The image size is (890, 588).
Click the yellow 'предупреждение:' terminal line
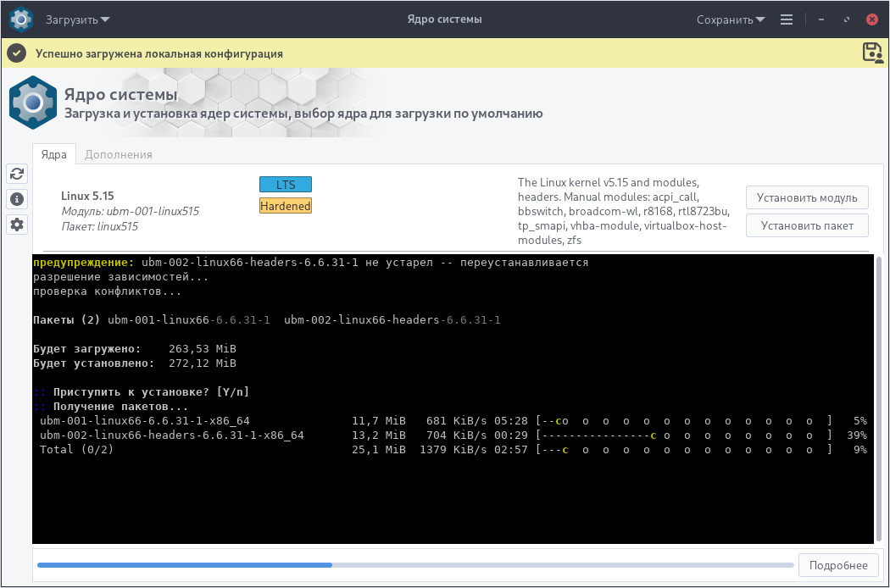[x=310, y=263]
